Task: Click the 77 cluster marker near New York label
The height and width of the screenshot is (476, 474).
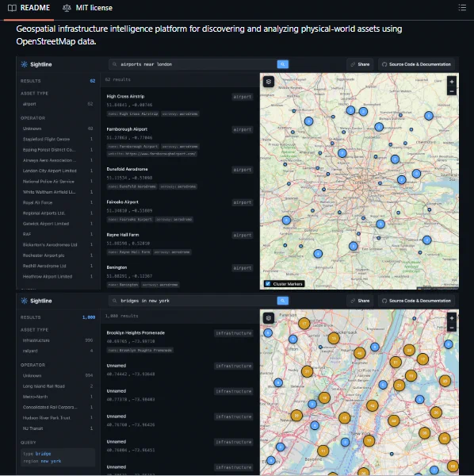Action: tap(369, 441)
